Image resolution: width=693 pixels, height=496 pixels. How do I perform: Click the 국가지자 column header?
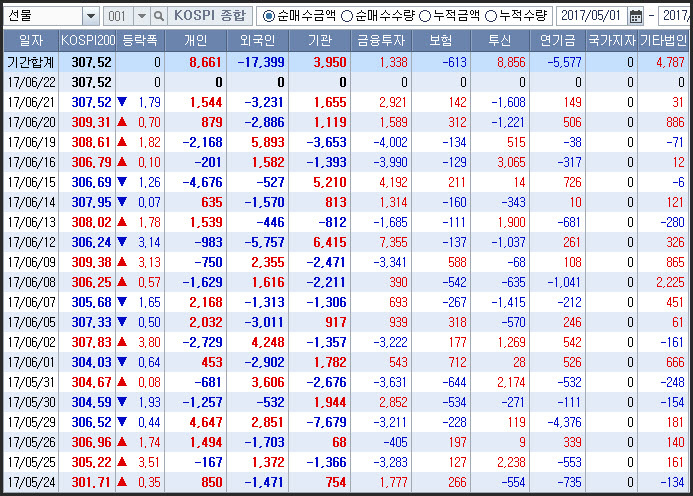click(612, 41)
